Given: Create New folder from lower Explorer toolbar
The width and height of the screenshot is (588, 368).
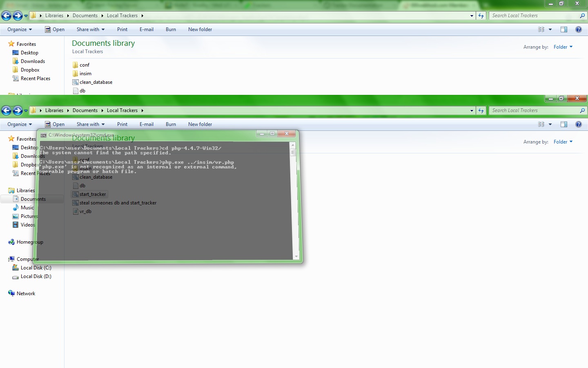Looking at the screenshot, I should click(x=200, y=124).
